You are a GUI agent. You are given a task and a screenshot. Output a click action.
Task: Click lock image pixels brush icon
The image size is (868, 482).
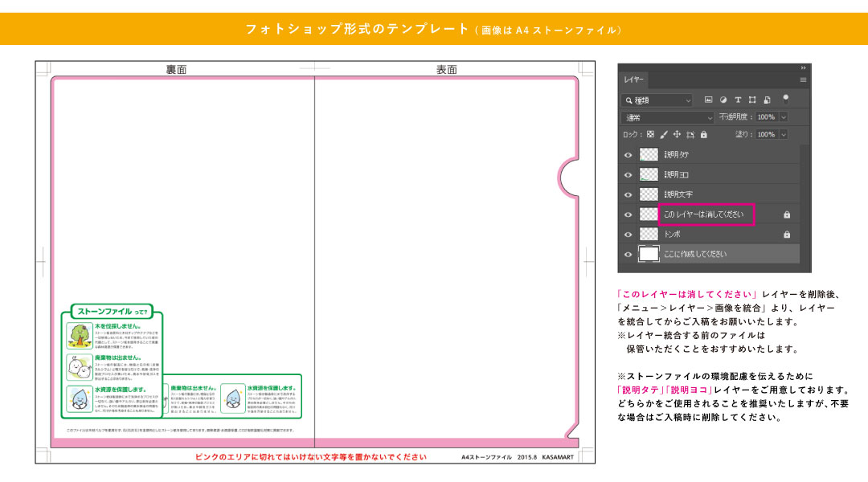664,135
